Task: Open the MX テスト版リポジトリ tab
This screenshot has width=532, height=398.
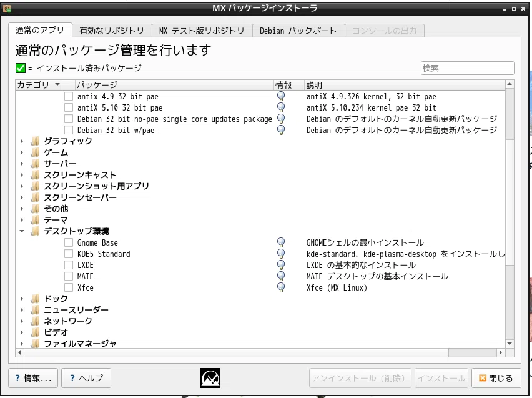Action: pos(202,31)
